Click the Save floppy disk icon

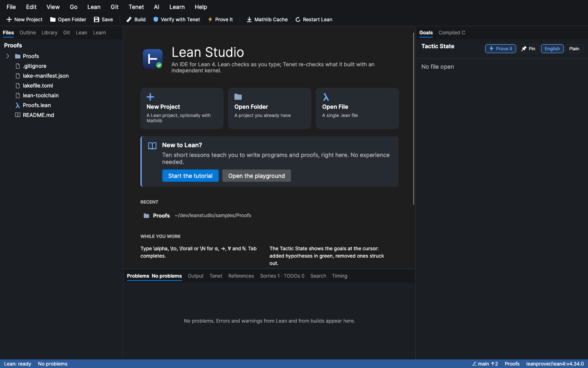[x=96, y=20]
